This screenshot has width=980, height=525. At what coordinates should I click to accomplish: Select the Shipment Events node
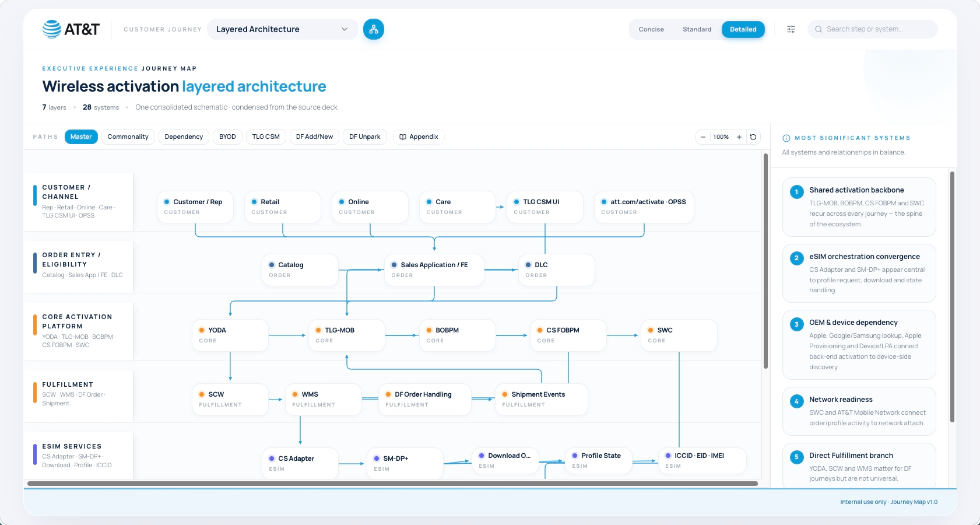[x=542, y=400]
